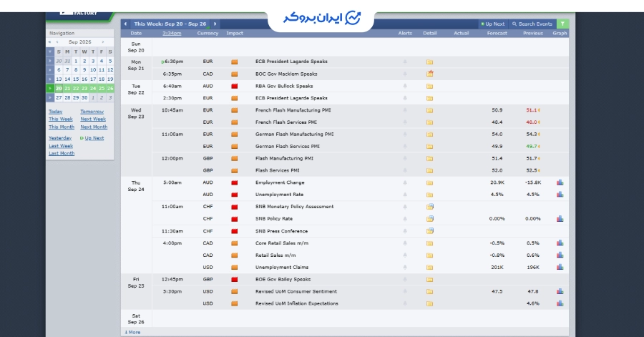644x337 pixels.
Task: Open Iran Broker logo at top
Action: 321,18
